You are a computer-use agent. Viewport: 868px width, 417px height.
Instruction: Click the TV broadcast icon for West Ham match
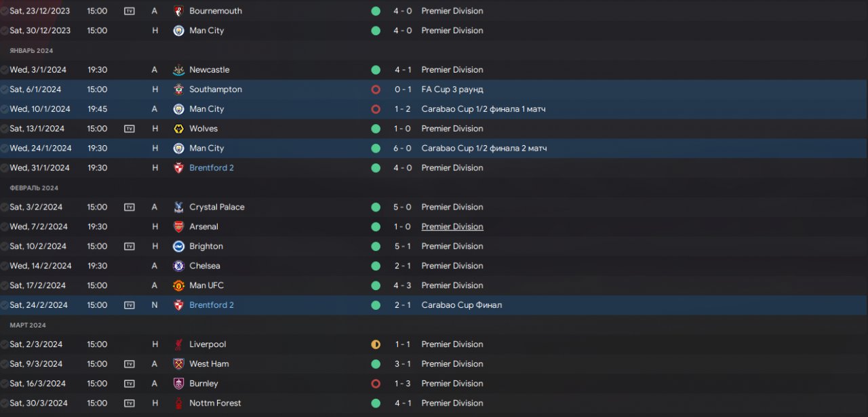[130, 364]
